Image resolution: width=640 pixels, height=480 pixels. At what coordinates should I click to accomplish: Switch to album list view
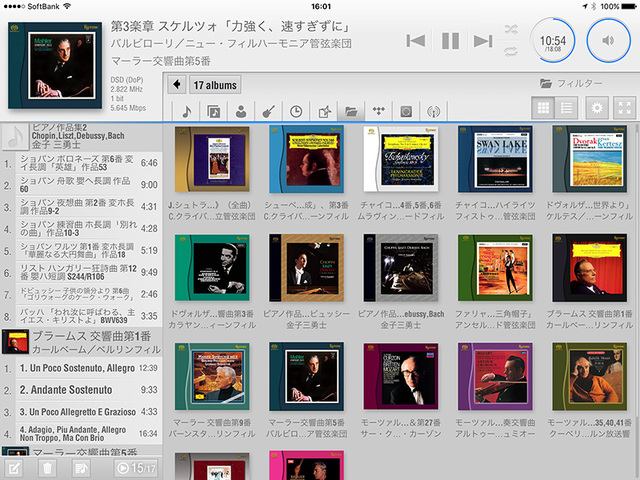[x=566, y=108]
